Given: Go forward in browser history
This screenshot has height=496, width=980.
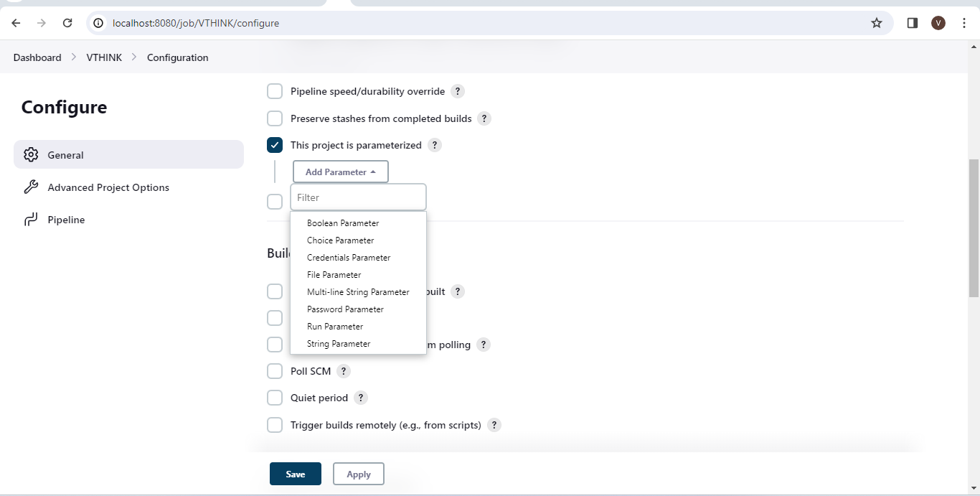Looking at the screenshot, I should [42, 23].
